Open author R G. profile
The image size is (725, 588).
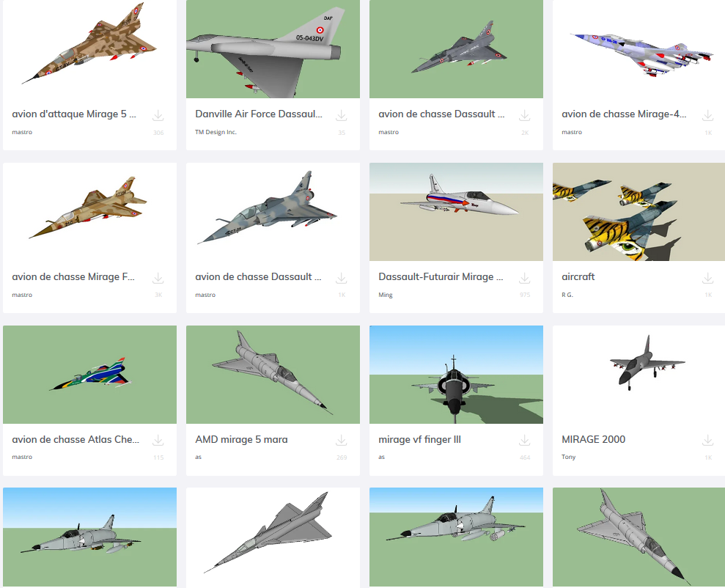[567, 295]
